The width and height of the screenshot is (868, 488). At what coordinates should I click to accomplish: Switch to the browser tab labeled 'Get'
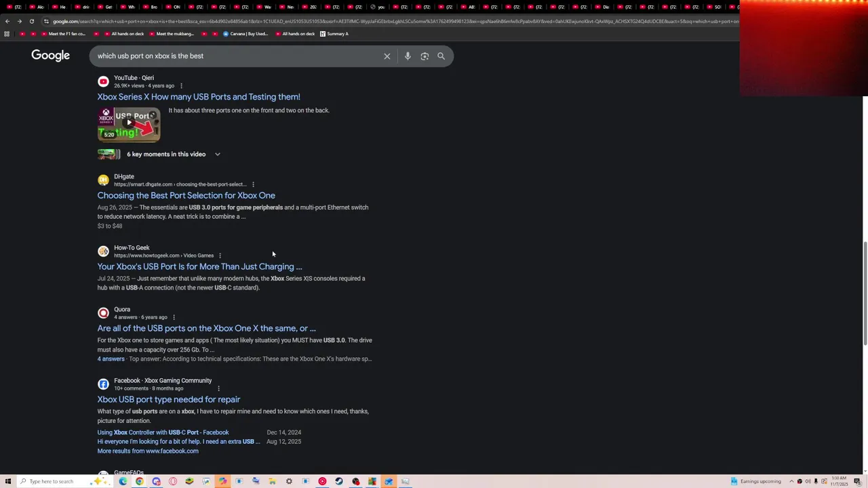(104, 7)
